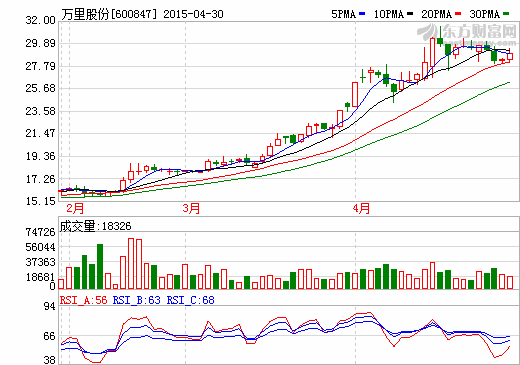Click the RSI_B:63 indicator label
The width and height of the screenshot is (520, 365).
click(136, 300)
